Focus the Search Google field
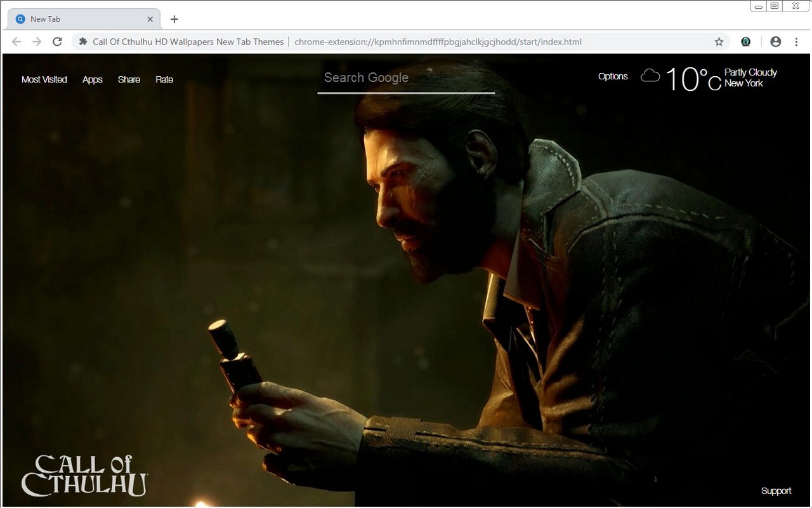 click(x=406, y=78)
